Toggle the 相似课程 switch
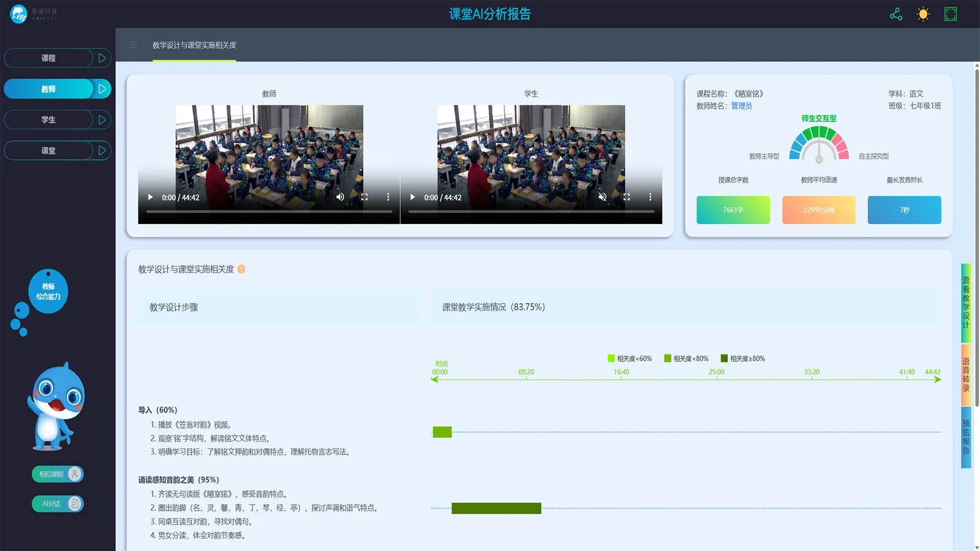 (58, 474)
